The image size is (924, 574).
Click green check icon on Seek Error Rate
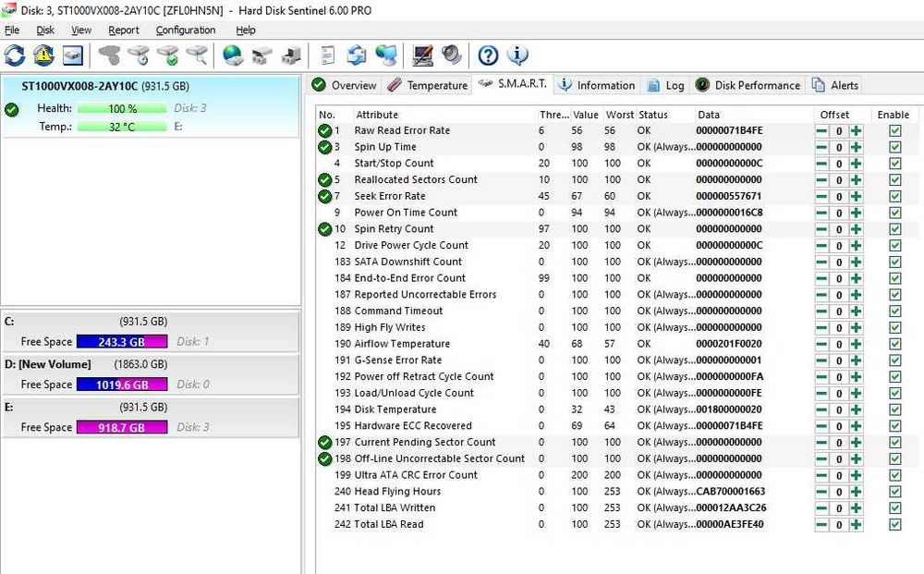pos(324,196)
